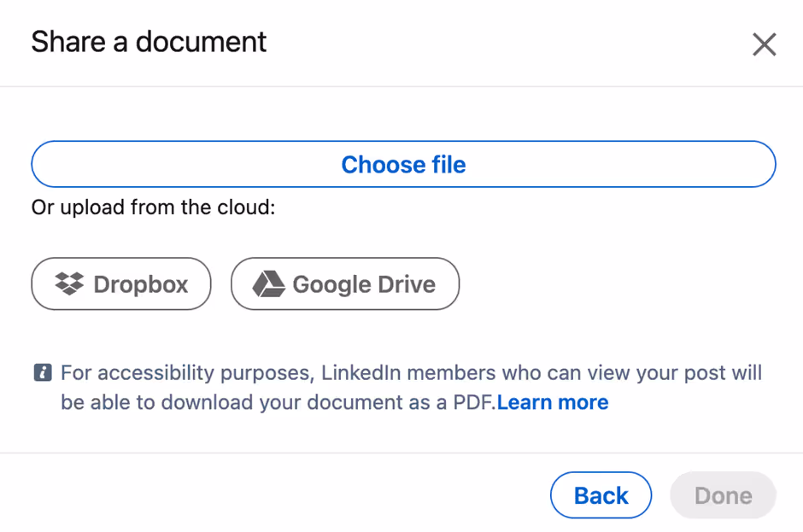Click the accessibility info icon
803x532 pixels.
click(x=42, y=371)
